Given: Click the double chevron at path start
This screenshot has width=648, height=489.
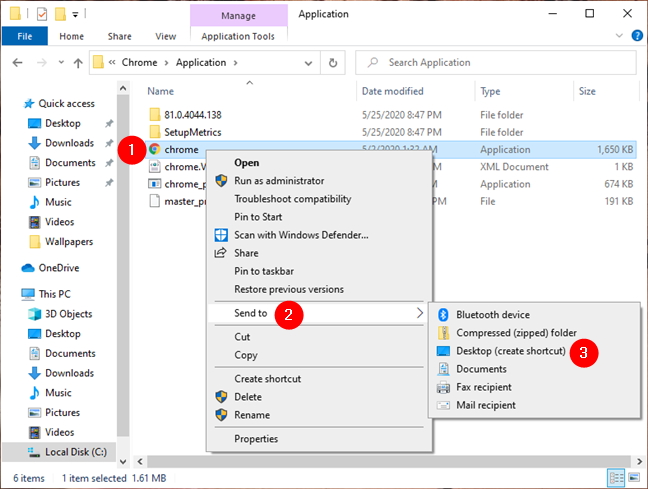Looking at the screenshot, I should (x=112, y=62).
